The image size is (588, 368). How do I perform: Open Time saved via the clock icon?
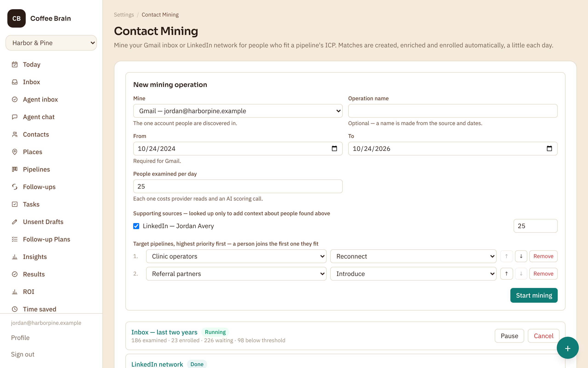pos(14,309)
